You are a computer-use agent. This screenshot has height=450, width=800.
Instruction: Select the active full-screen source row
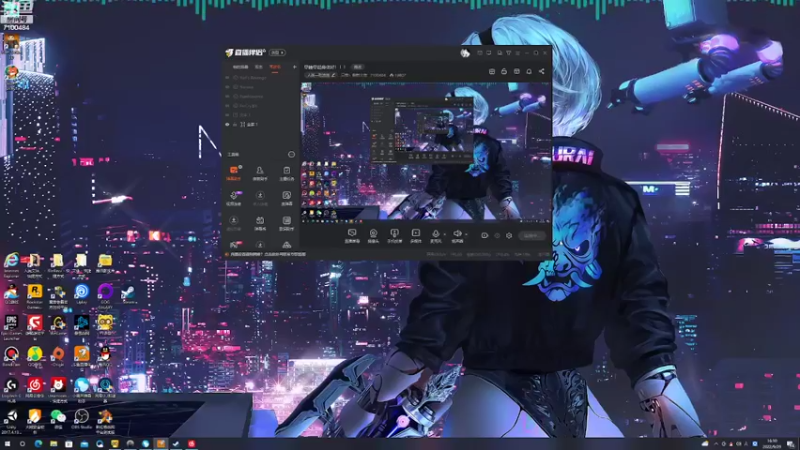point(260,124)
